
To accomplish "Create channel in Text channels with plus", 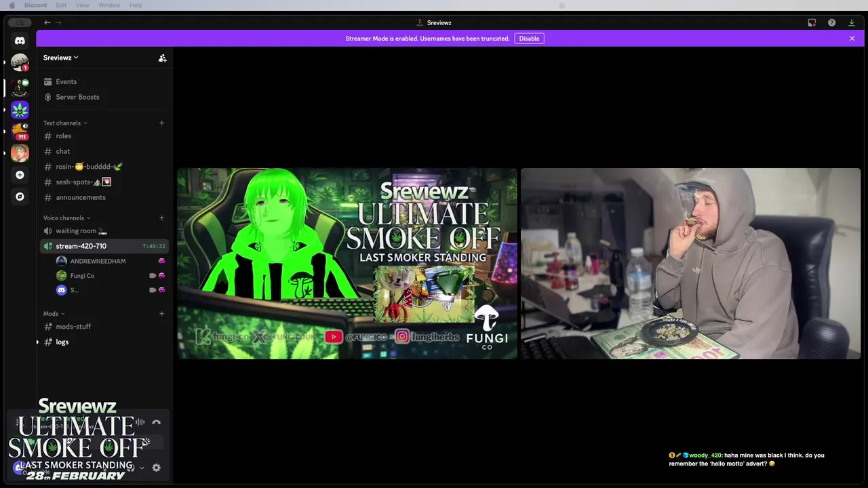I will coord(161,123).
